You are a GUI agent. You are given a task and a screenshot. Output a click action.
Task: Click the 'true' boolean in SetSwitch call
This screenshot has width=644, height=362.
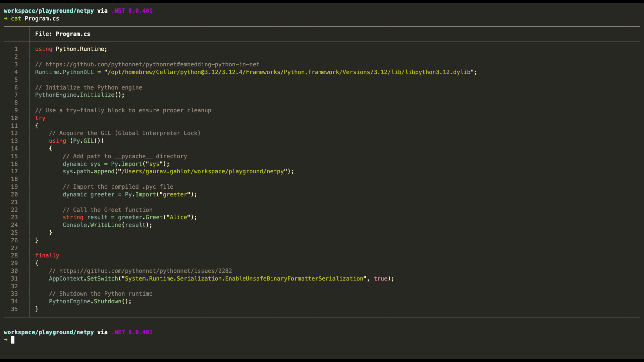[x=380, y=279]
